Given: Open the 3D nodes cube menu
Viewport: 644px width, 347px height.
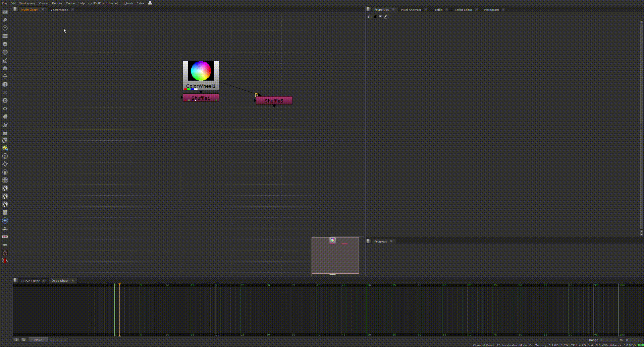Looking at the screenshot, I should point(5,84).
